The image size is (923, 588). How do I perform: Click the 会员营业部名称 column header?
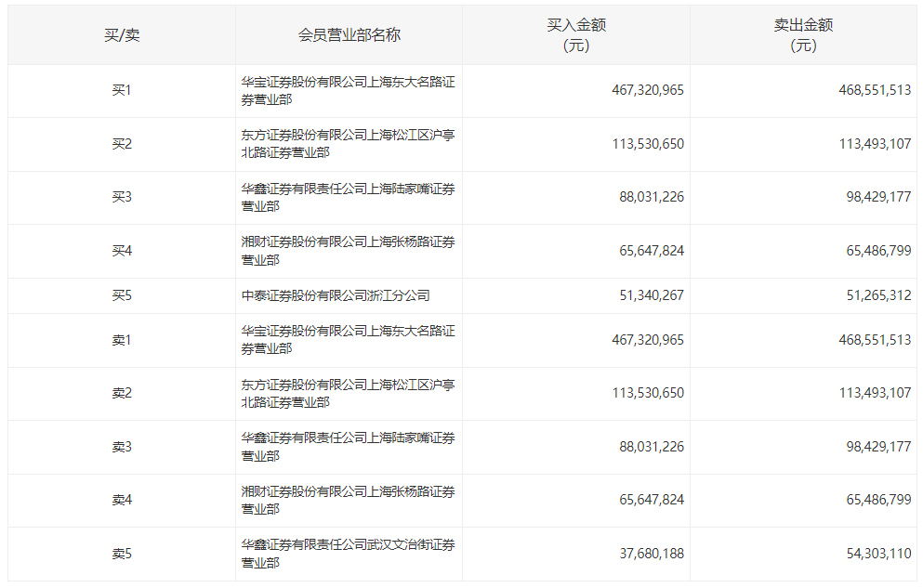(349, 35)
